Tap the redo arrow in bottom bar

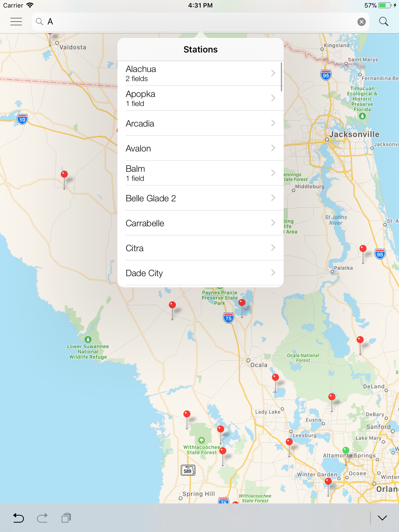(x=42, y=518)
